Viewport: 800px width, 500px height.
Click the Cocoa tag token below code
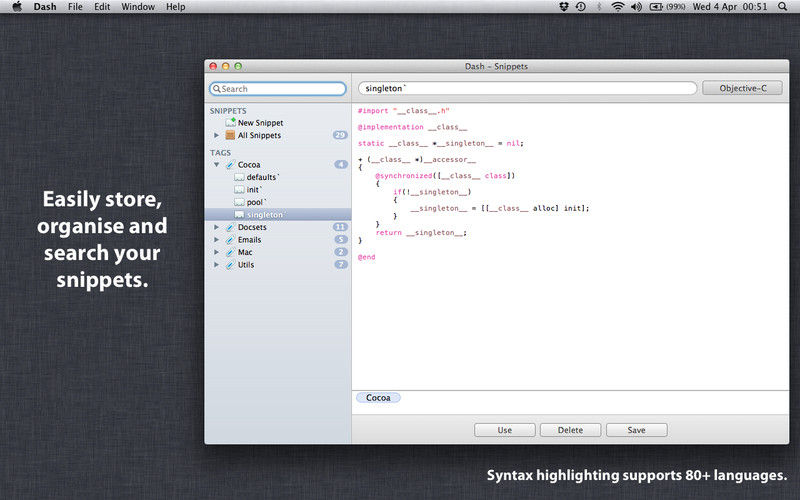378,397
